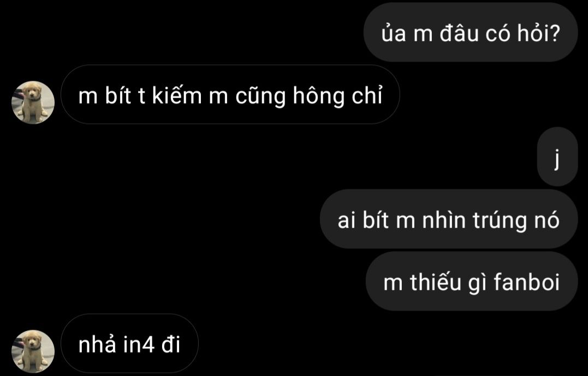Open the puppy avatar beside 'nhả in4 đi' message
The height and width of the screenshot is (376, 588).
tap(33, 351)
